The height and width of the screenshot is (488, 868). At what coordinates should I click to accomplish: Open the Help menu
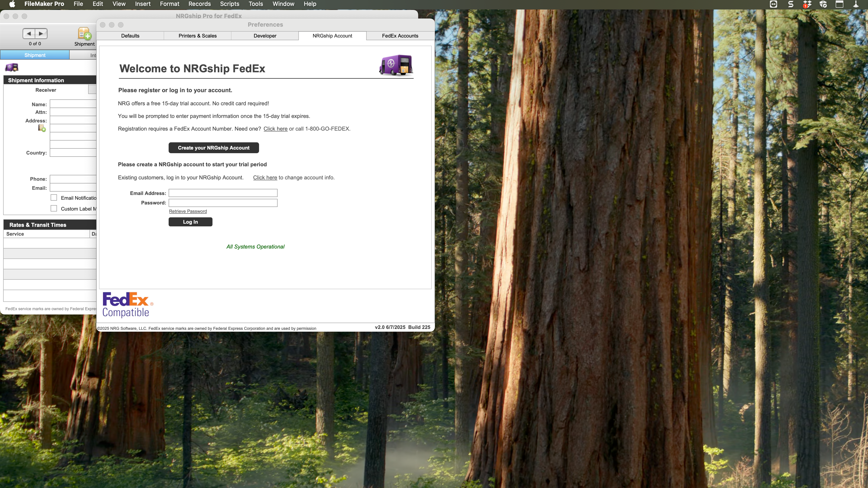310,4
